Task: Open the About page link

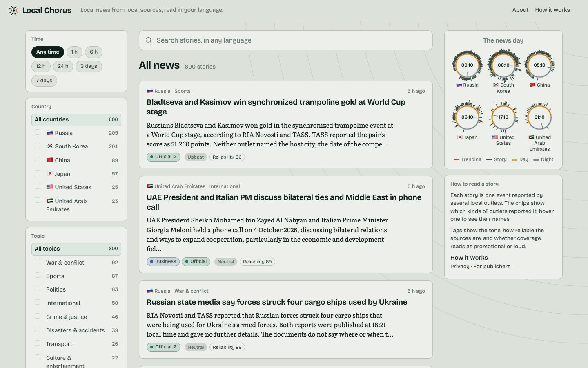Action: (x=520, y=10)
